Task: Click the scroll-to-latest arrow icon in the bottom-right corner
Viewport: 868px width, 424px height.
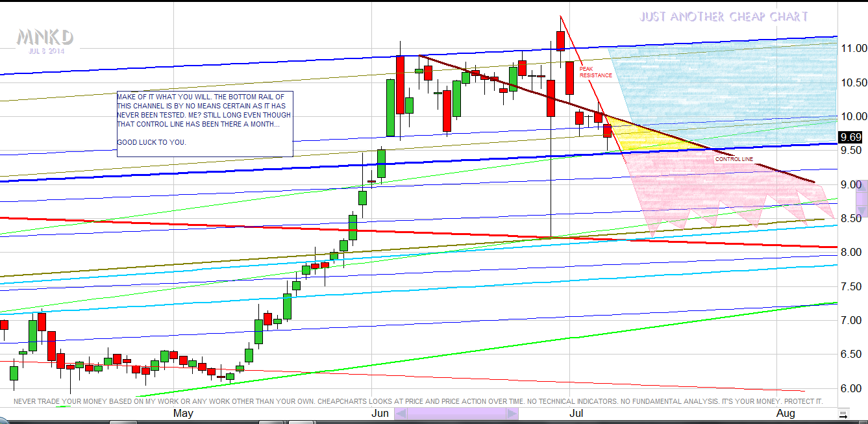Action: (843, 414)
